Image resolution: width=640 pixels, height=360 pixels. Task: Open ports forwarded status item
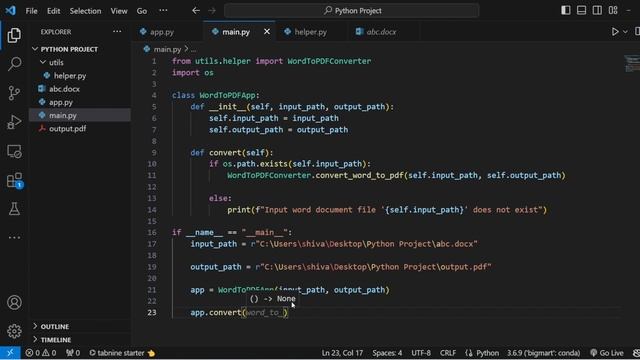(x=73, y=353)
